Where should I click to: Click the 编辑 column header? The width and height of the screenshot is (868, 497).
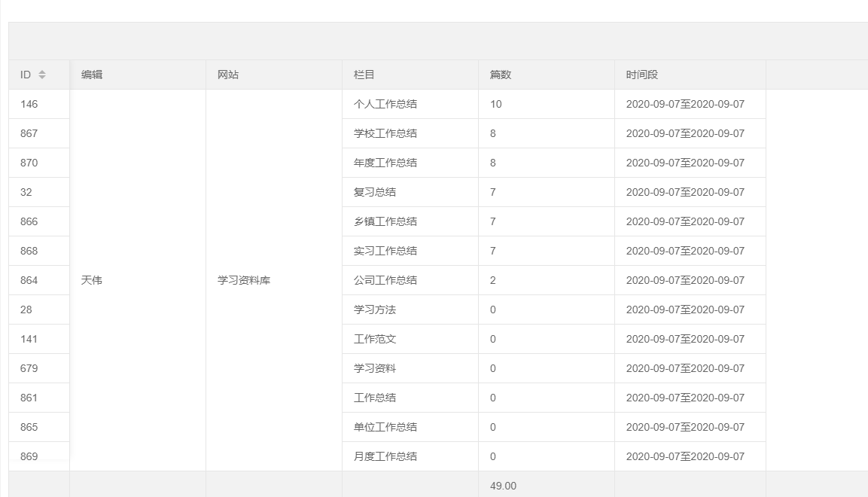(92, 75)
